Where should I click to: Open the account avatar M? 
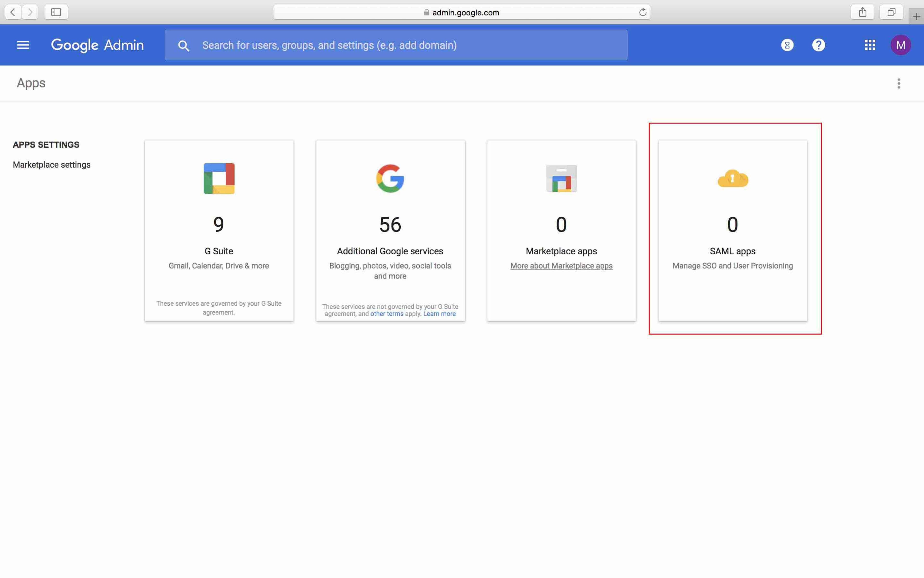[x=900, y=45]
